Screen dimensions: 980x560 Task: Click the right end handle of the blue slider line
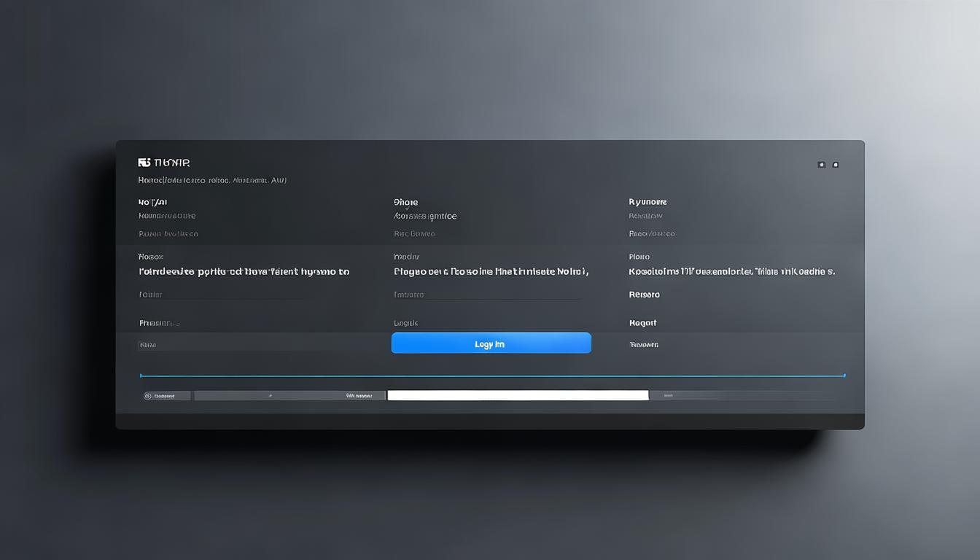844,376
